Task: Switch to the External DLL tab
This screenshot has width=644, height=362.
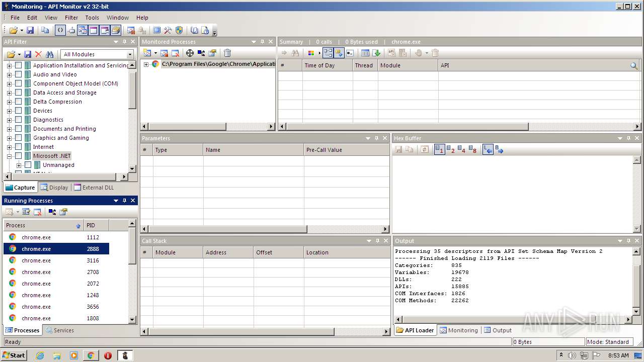Action: [94, 188]
